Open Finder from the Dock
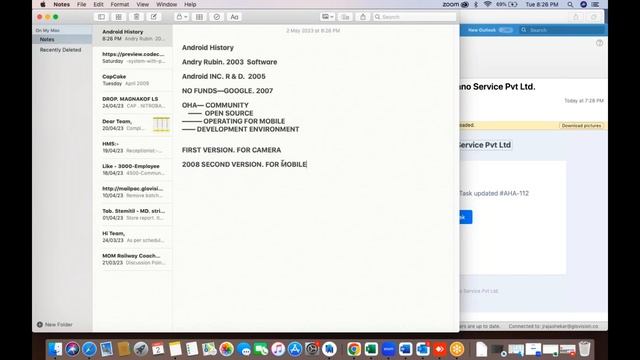Viewport: 640px width, 360px height. tap(55, 349)
